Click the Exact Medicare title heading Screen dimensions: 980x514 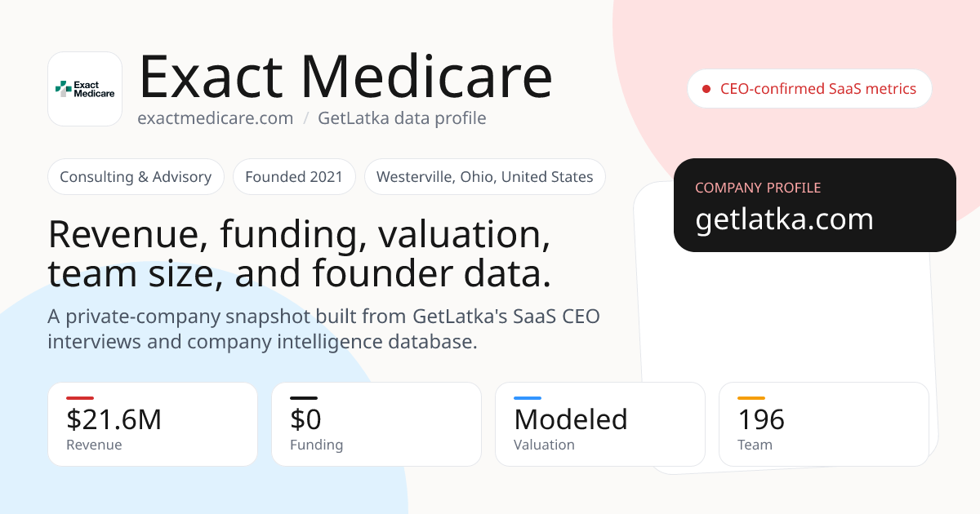[x=345, y=77]
